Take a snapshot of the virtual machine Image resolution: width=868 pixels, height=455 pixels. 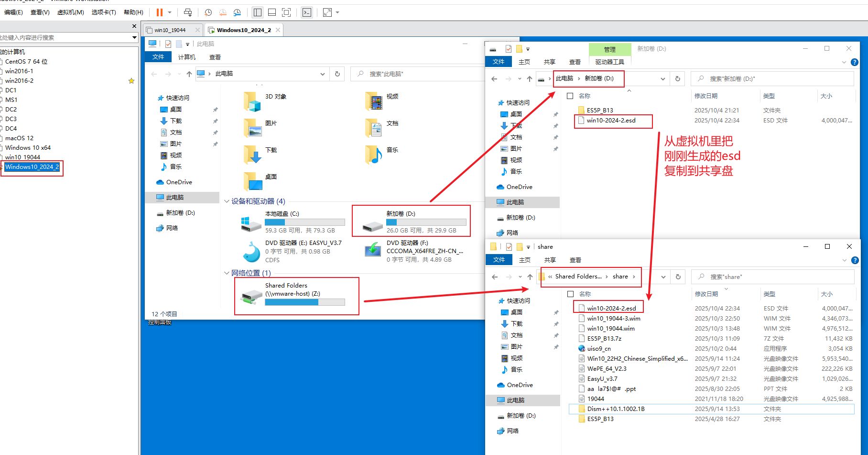pyautogui.click(x=208, y=12)
